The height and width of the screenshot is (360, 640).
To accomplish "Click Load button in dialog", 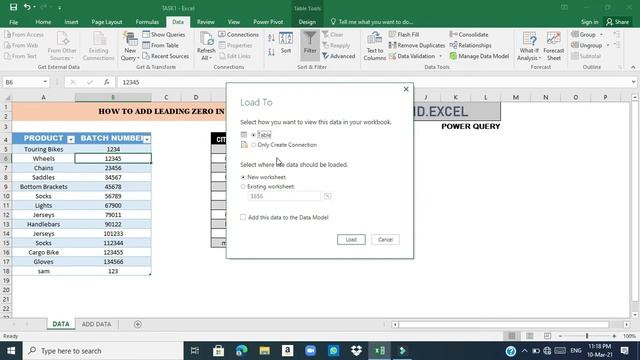I will pos(351,240).
